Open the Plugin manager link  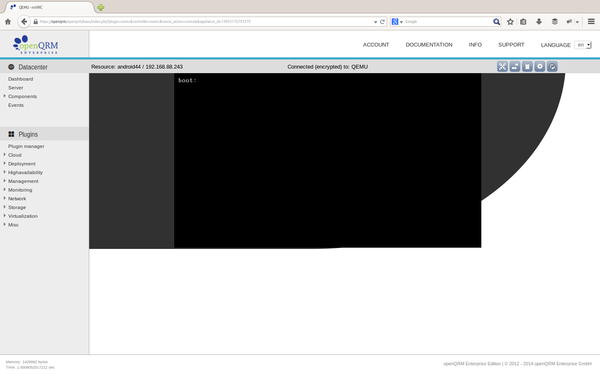[26, 146]
